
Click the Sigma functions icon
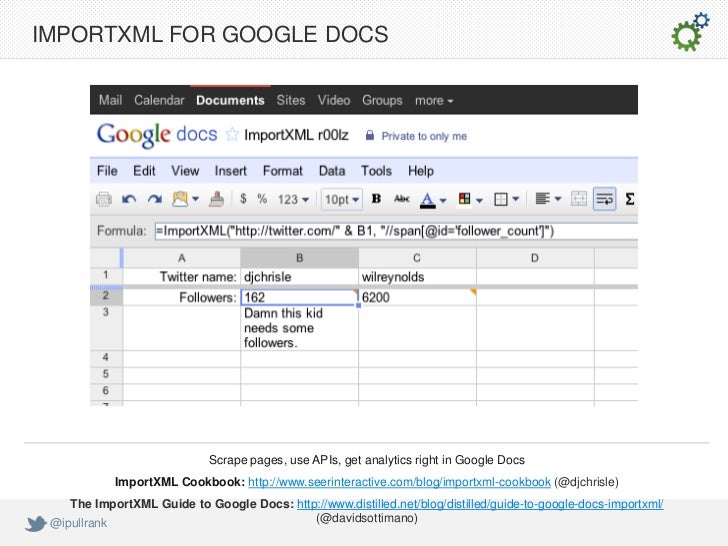(630, 199)
